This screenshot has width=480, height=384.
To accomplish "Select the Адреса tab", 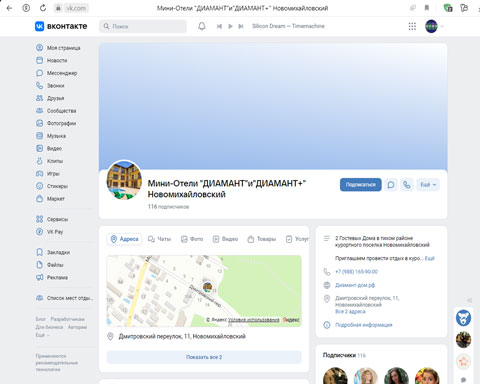I will point(124,239).
